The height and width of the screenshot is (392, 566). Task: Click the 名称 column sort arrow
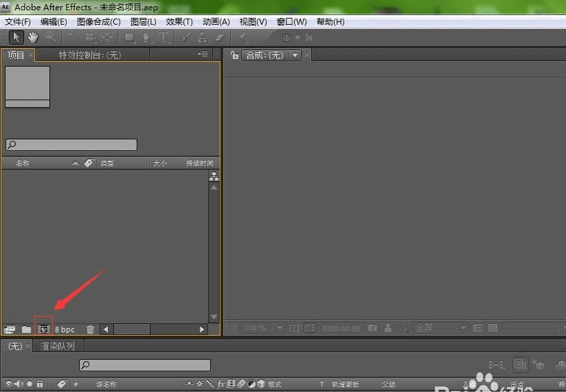coord(75,163)
